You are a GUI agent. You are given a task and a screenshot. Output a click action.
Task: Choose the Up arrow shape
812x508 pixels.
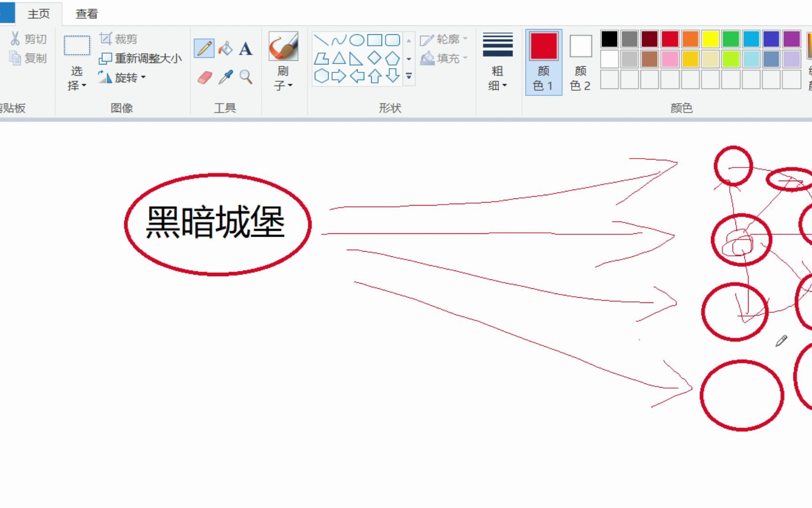(375, 76)
